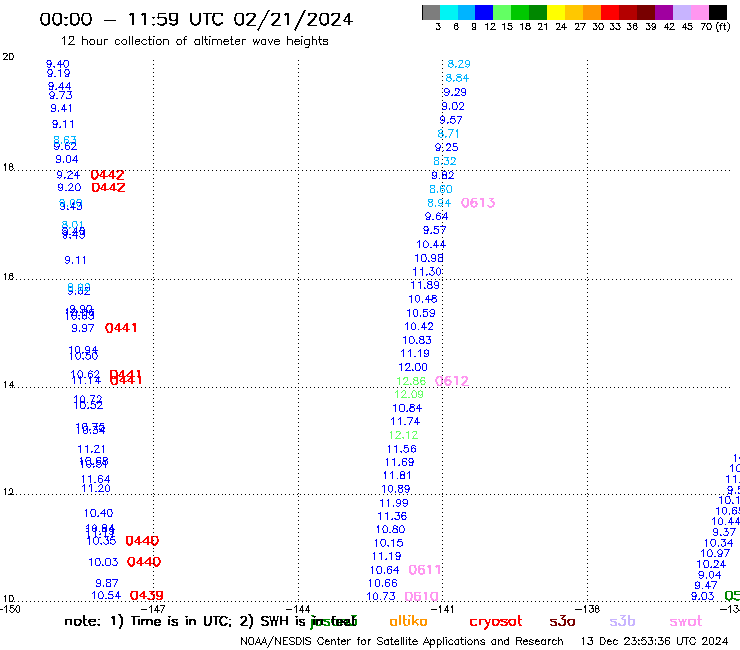Click the red 0439 cryosat time marker
This screenshot has height=650, width=740.
coord(147,596)
